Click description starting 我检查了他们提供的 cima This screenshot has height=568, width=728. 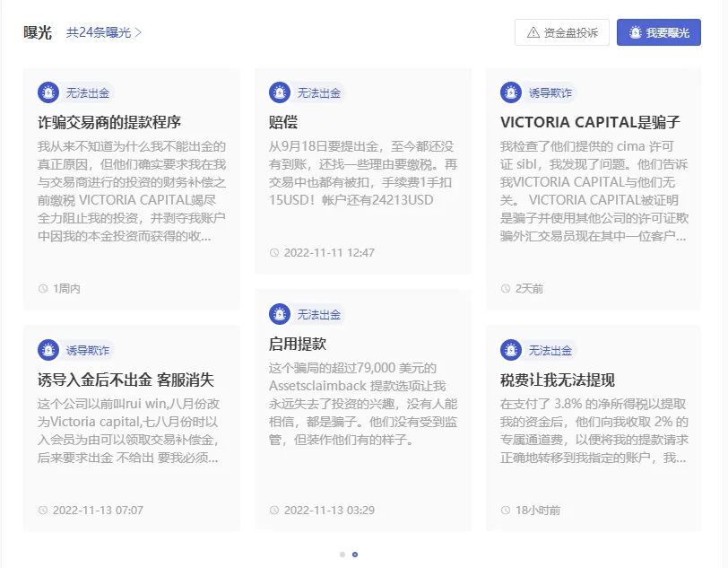[594, 191]
